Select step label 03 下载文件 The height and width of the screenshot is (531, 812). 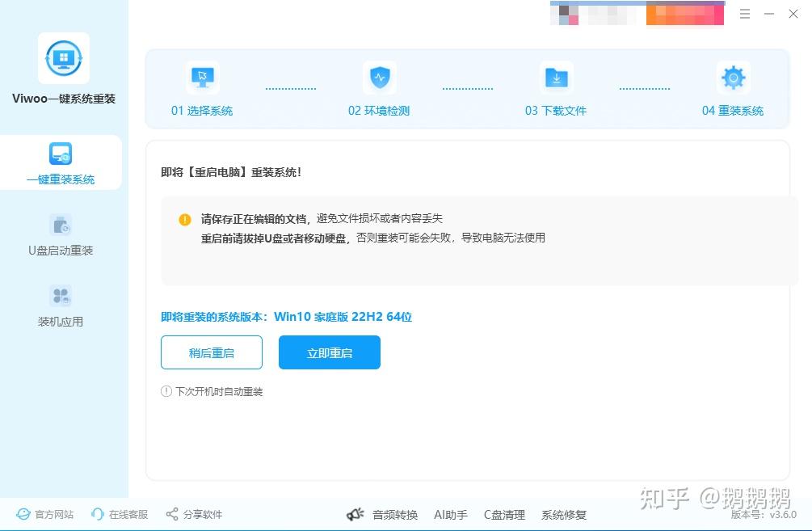556,111
